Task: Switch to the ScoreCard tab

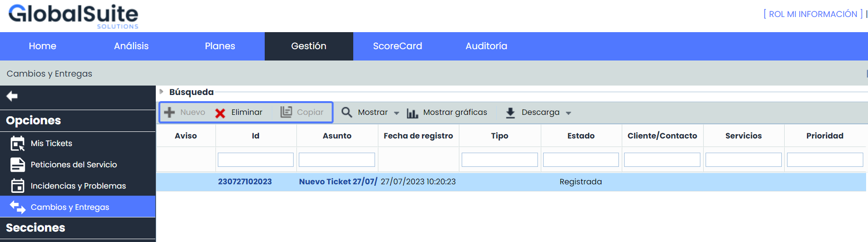Action: click(397, 46)
